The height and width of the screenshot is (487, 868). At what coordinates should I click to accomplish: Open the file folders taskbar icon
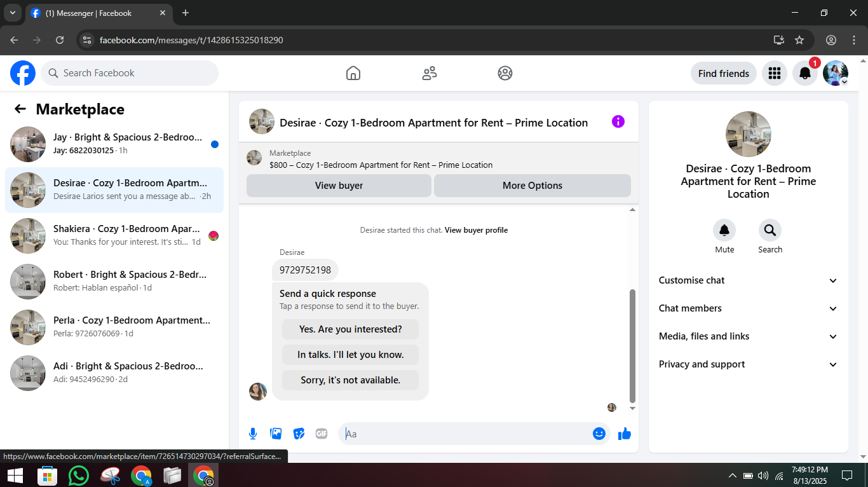(x=172, y=475)
